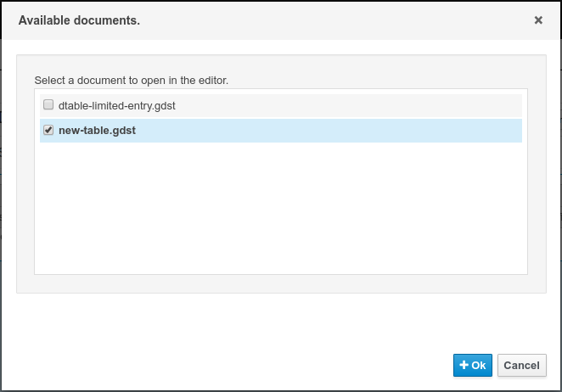The height and width of the screenshot is (392, 562).
Task: Click the Available documents title text
Action: (x=79, y=20)
